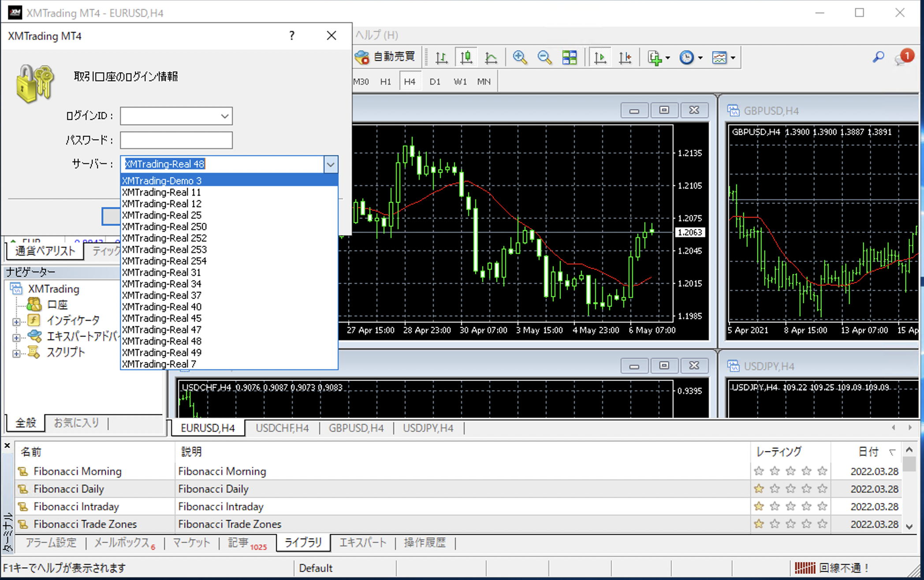924x580 pixels.
Task: Choose XMTrading-Real 49 server
Action: [229, 353]
